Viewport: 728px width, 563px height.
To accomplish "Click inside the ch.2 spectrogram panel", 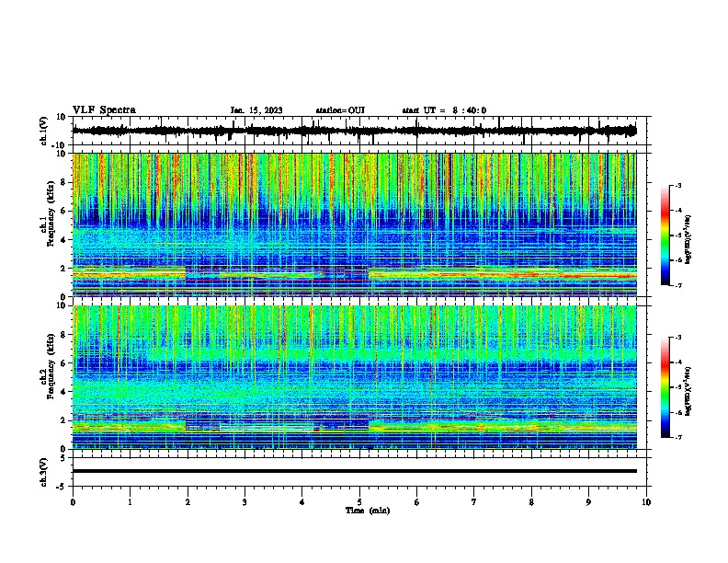I will [x=354, y=377].
